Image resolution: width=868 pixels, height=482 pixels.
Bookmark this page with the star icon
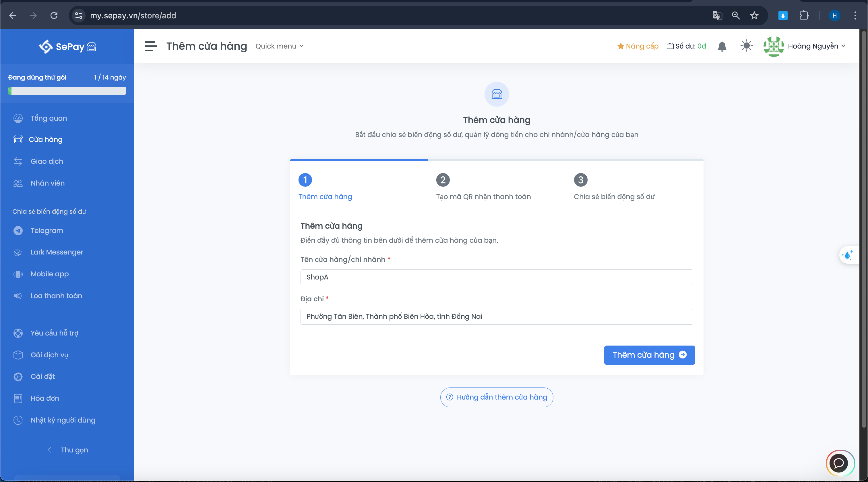754,16
